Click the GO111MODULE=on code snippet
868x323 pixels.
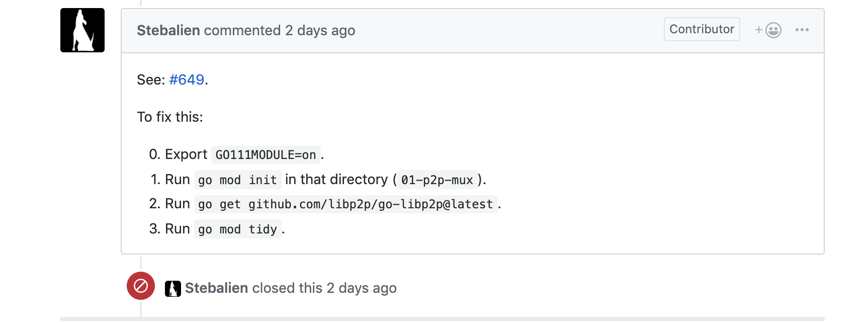tap(266, 155)
